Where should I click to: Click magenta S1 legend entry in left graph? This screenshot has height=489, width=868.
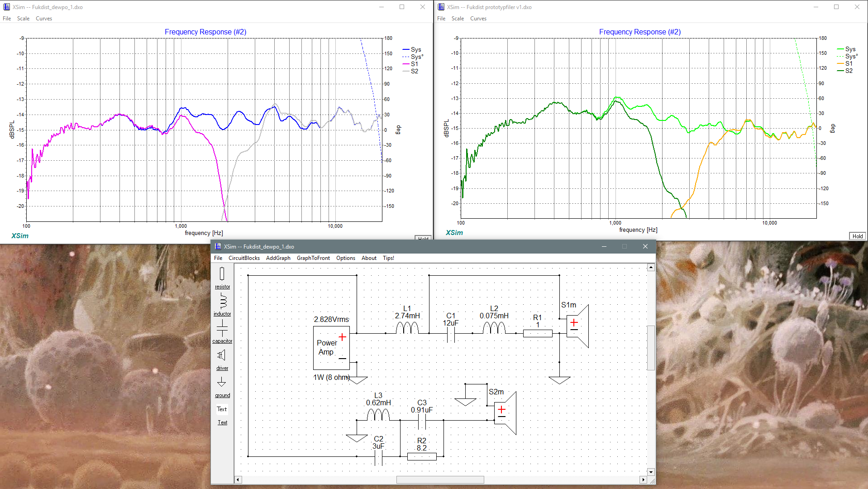coord(410,64)
